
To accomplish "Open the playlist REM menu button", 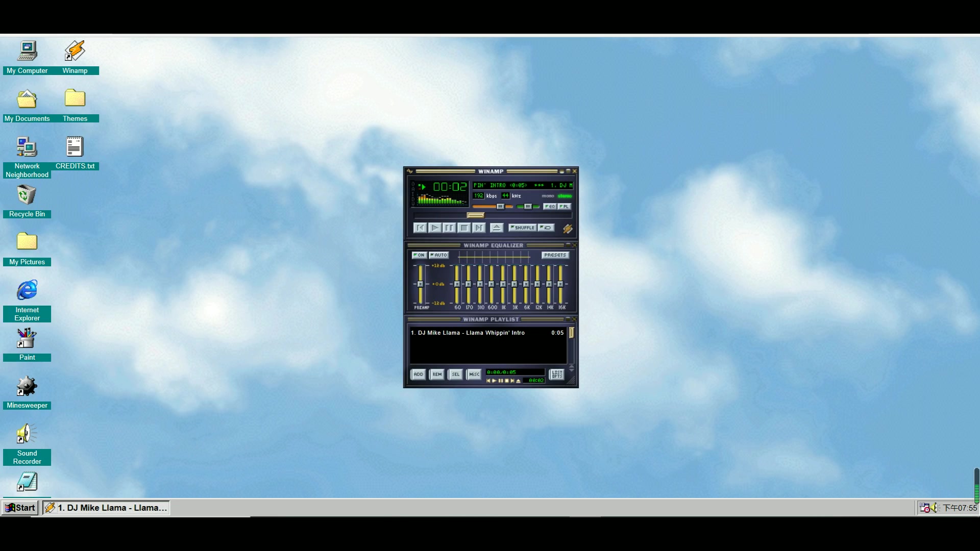I will click(437, 374).
